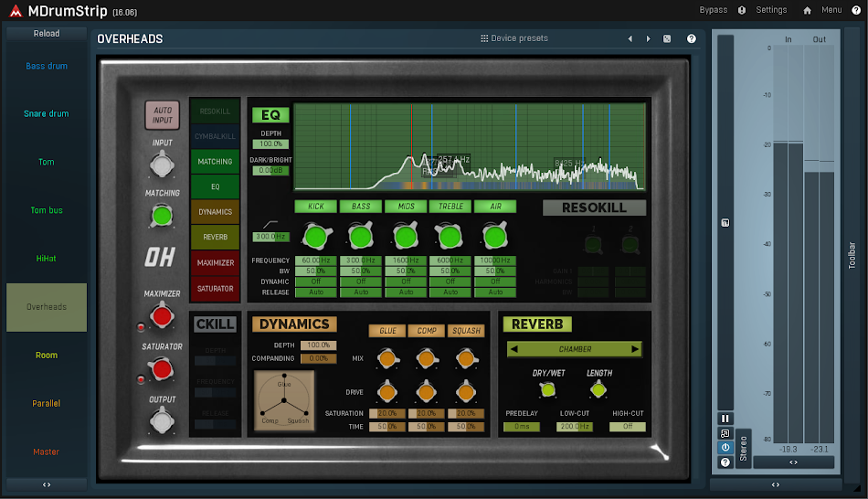
Task: Select the Snare drum instrument
Action: (47, 113)
